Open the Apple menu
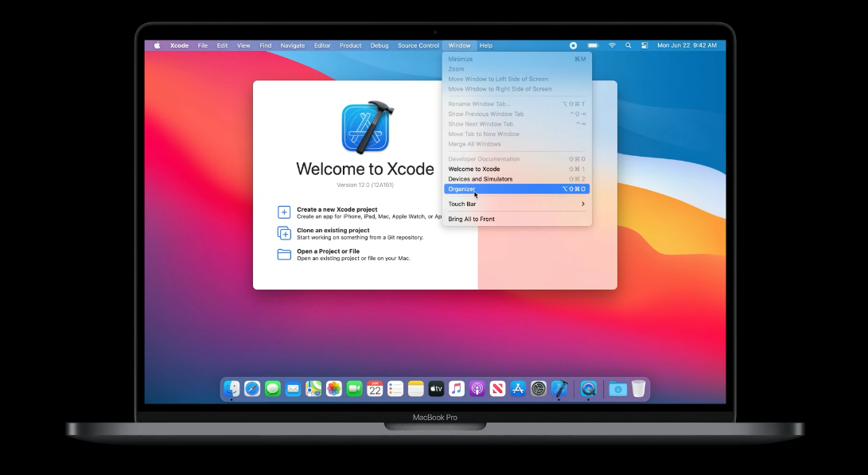This screenshot has width=868, height=475. (x=158, y=45)
